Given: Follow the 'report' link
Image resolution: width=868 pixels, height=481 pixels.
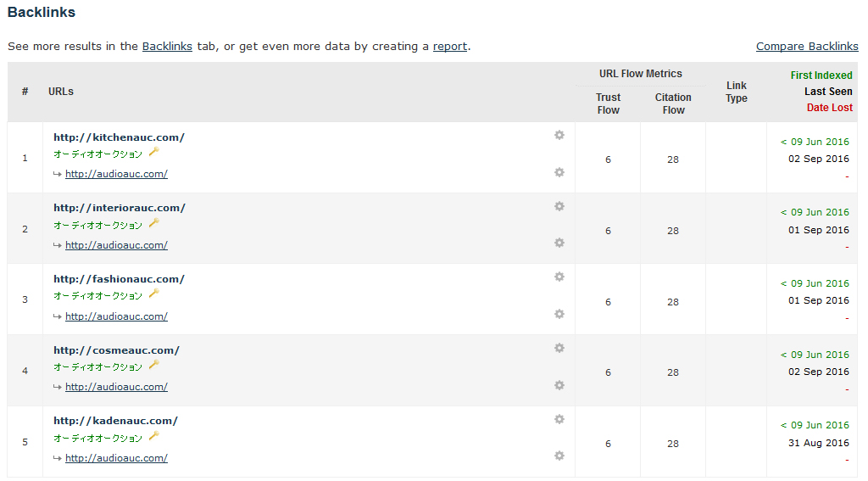Looking at the screenshot, I should point(450,47).
